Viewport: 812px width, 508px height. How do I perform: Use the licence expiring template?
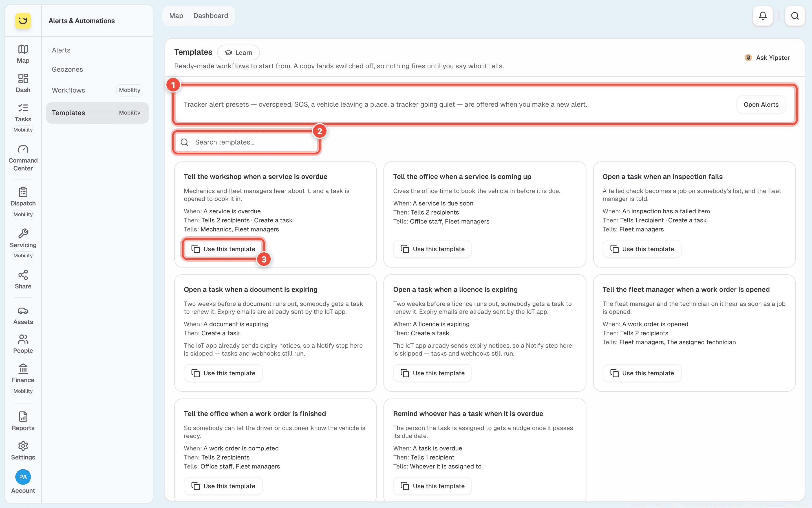pos(432,373)
